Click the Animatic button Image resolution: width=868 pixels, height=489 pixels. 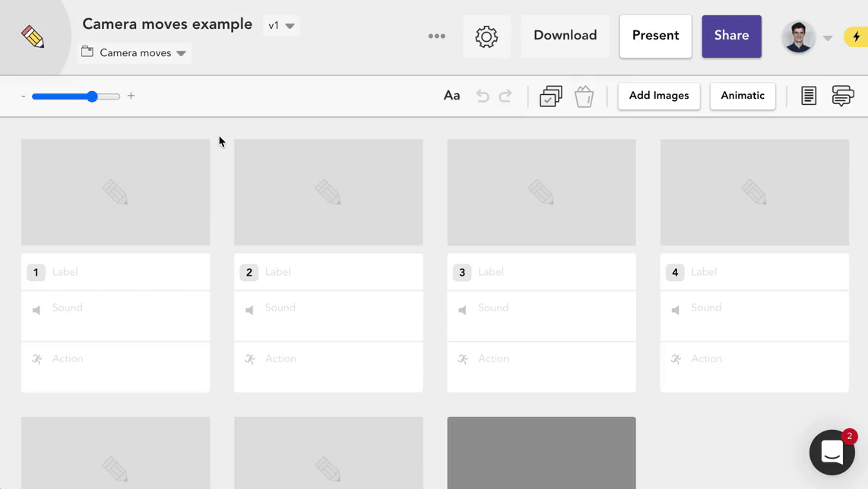pyautogui.click(x=742, y=96)
